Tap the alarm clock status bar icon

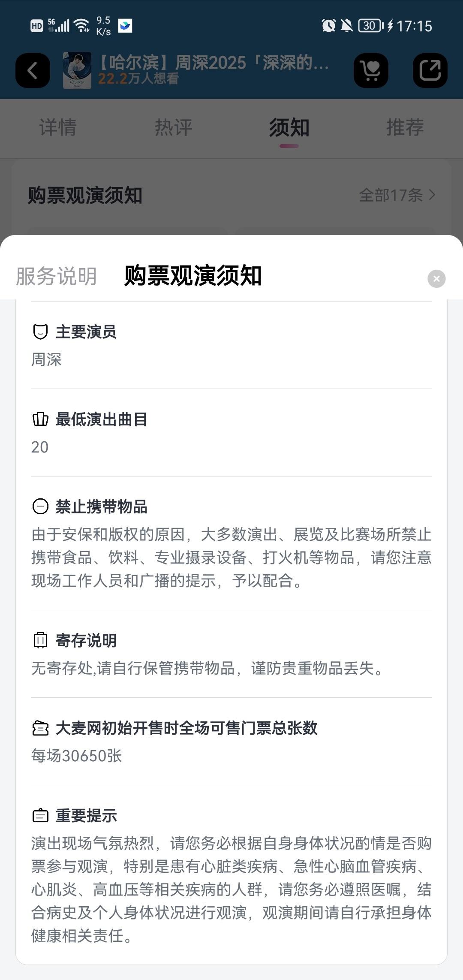(x=328, y=26)
